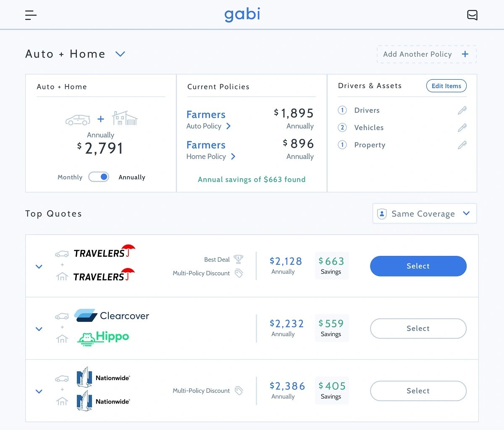Click the plus icon in Add Another Policy
This screenshot has width=504, height=430.
pos(465,54)
